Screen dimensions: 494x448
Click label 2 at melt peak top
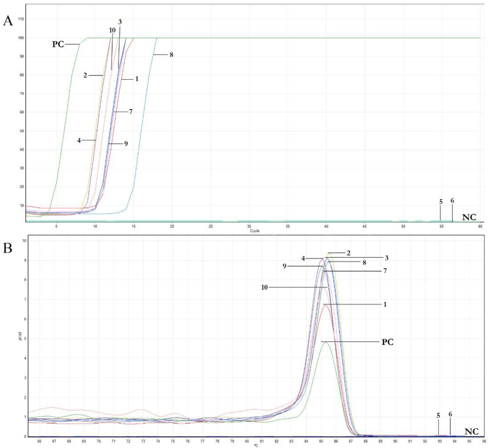(348, 253)
